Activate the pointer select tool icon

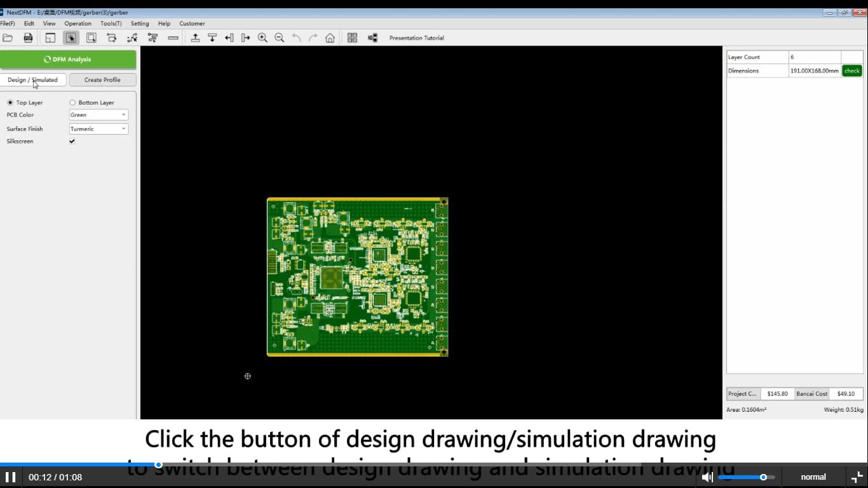click(x=71, y=38)
